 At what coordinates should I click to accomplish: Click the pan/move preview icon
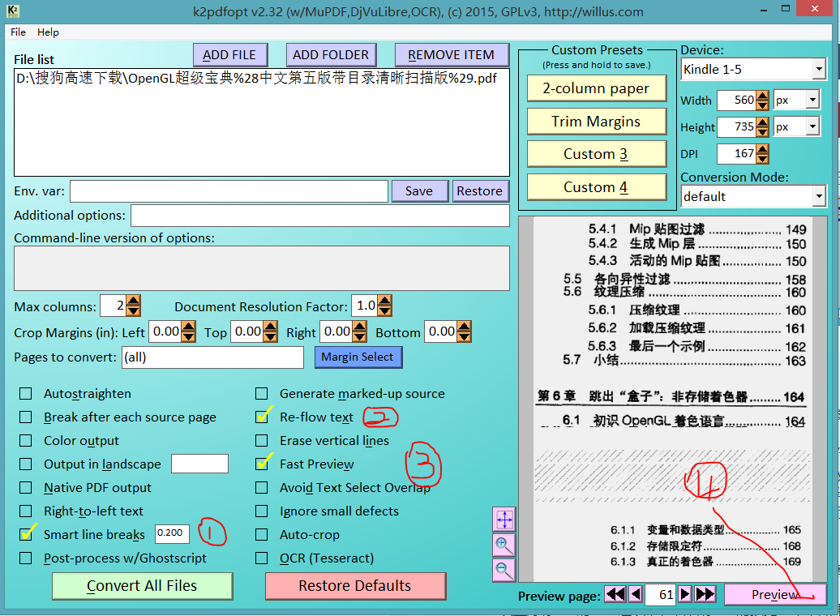(504, 520)
